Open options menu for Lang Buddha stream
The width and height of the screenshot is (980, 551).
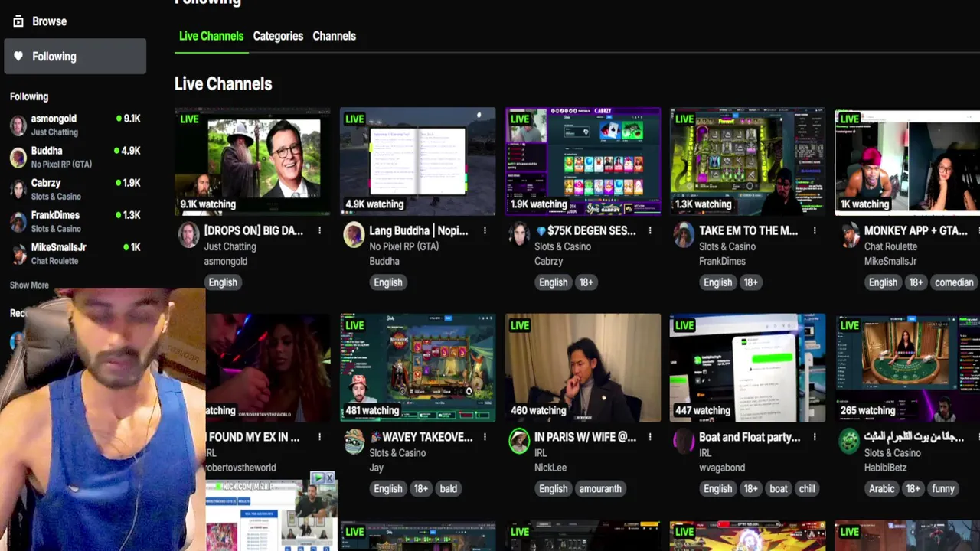point(485,230)
